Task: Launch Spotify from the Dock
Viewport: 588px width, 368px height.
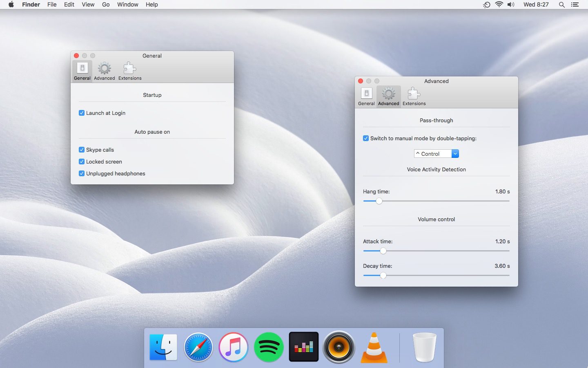Action: pyautogui.click(x=269, y=347)
